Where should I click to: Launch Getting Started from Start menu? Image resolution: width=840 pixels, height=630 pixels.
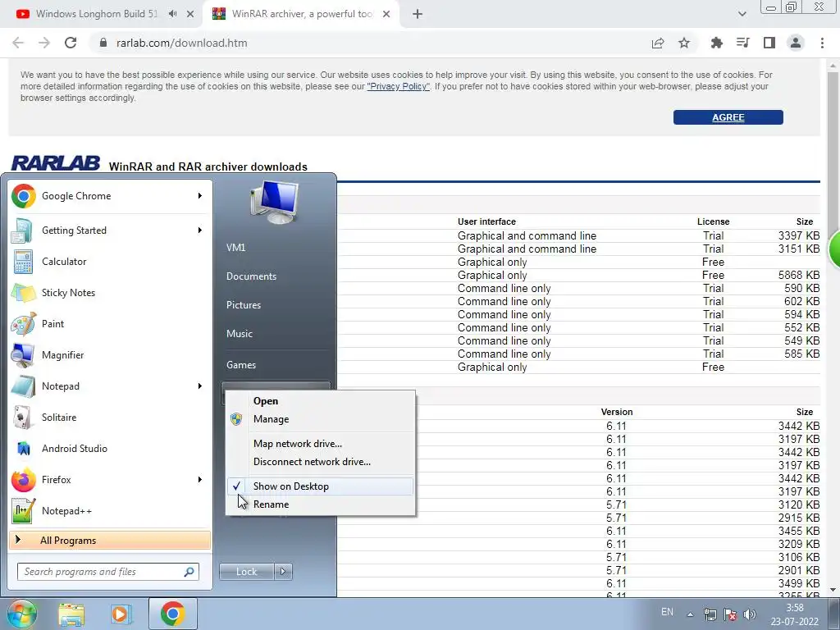110,231
